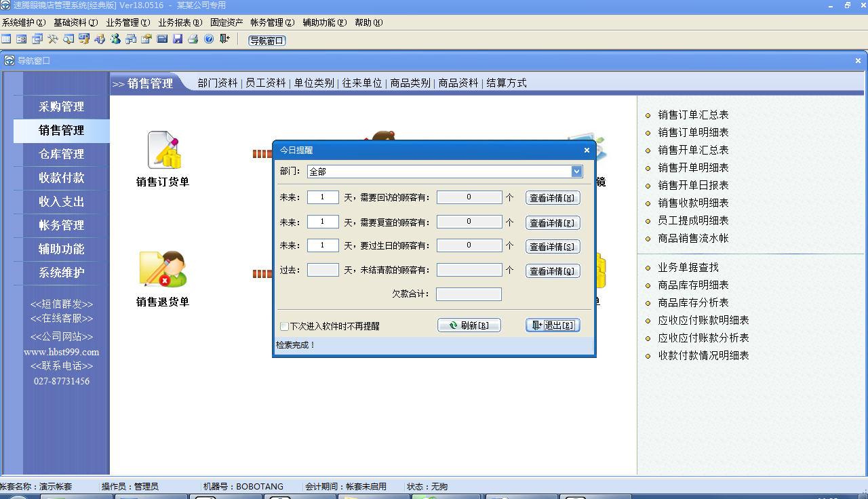Open 业务管理 menu

click(x=128, y=22)
